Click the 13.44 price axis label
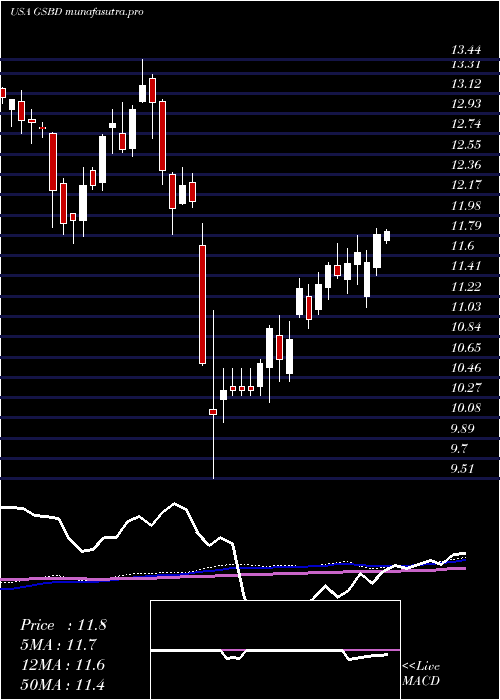The width and height of the screenshot is (500, 700). point(467,49)
